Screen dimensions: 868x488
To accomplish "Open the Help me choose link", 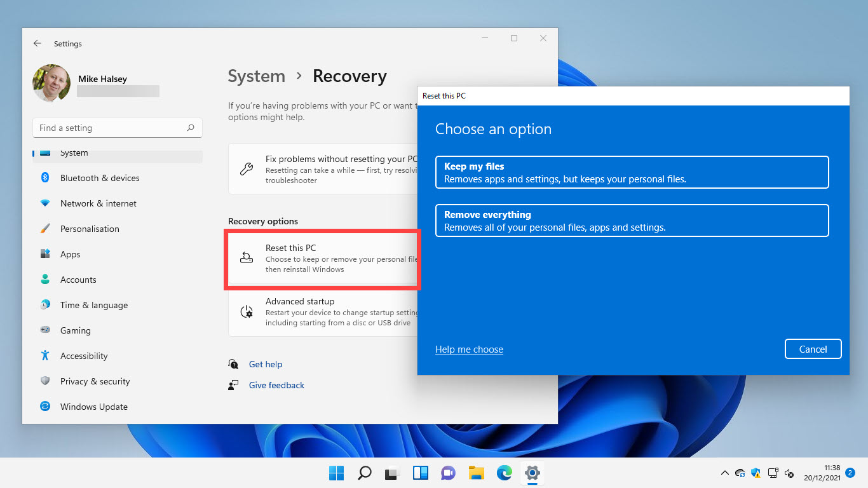I will click(x=469, y=349).
